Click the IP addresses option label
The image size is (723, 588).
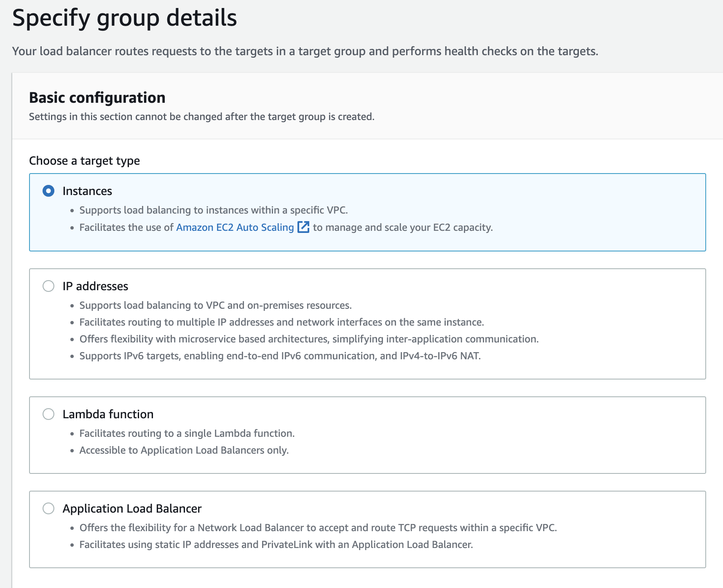click(x=95, y=286)
